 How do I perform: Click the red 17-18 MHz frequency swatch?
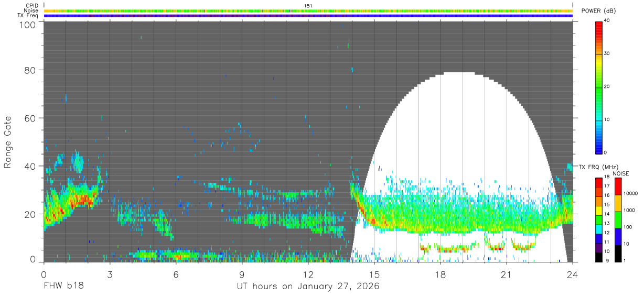pos(598,182)
